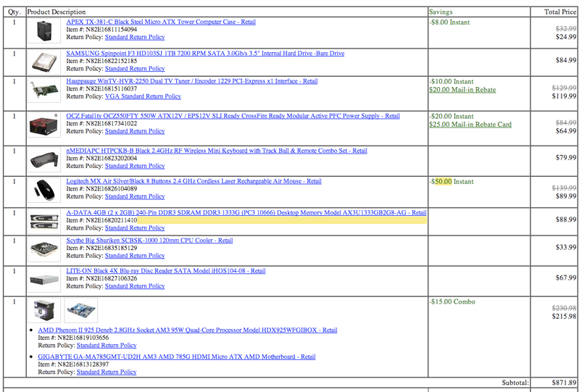Click the OCZ power supply thumbnail
Image resolution: width=582 pixels, height=392 pixels.
(44, 125)
